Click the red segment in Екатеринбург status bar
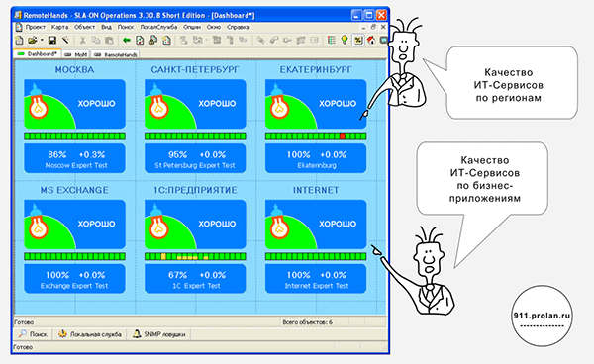This screenshot has width=594, height=364. (x=343, y=136)
